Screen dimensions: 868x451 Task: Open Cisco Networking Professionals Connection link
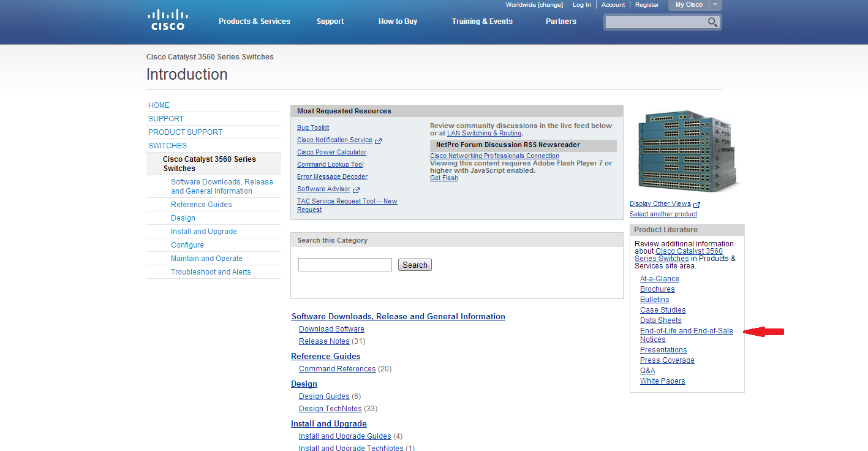tap(494, 156)
